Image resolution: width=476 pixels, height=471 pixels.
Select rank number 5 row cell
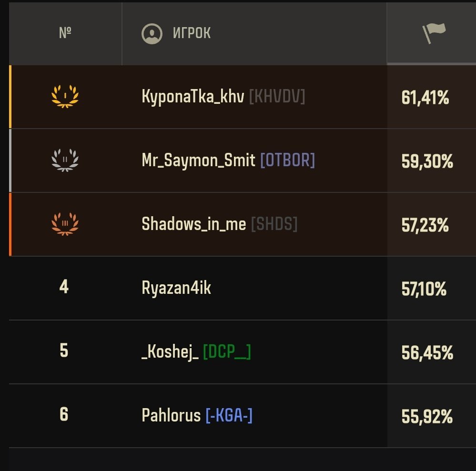[64, 351]
